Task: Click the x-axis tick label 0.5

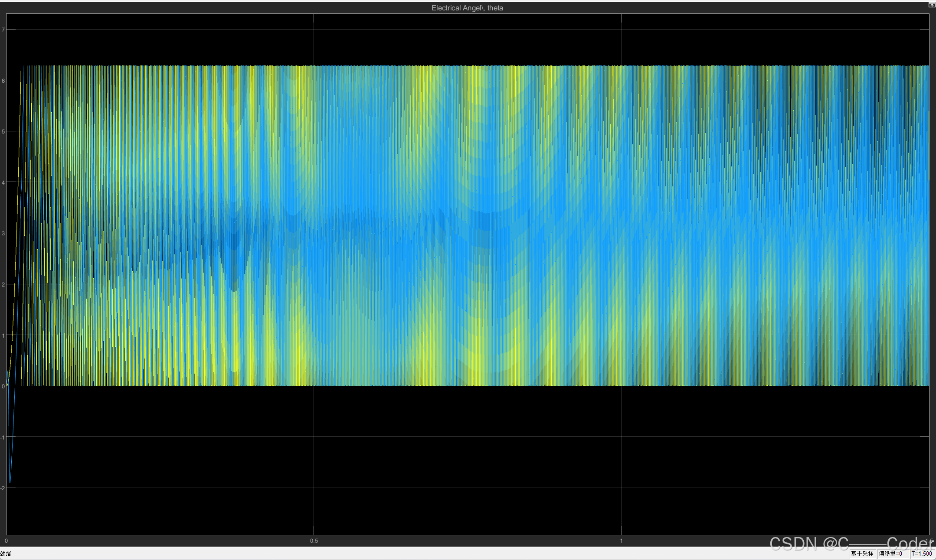Action: coord(314,540)
